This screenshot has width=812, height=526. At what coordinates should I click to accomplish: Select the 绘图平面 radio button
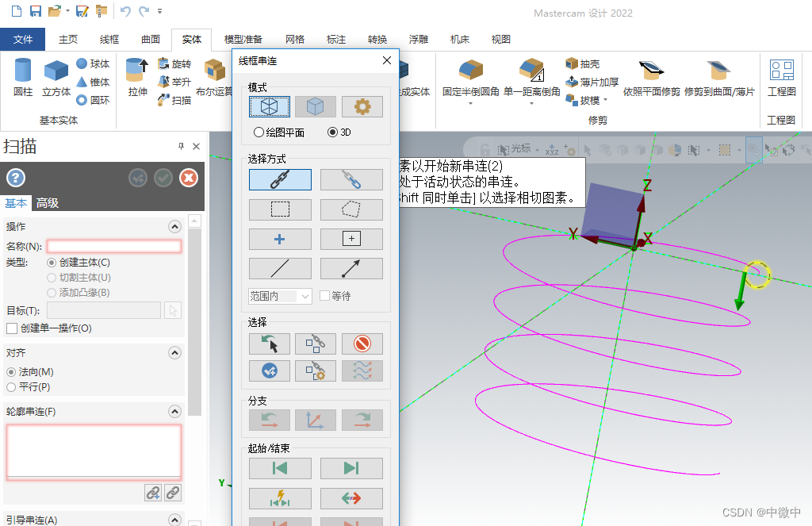pos(259,132)
